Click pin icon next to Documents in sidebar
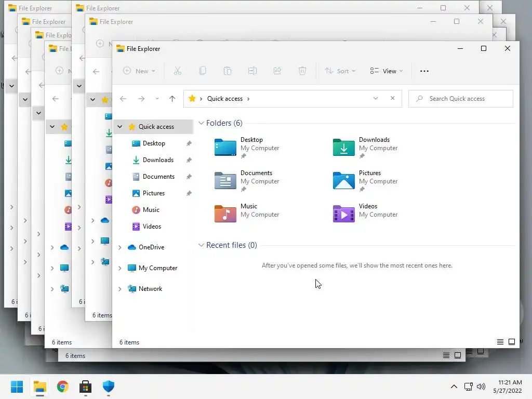 (189, 177)
